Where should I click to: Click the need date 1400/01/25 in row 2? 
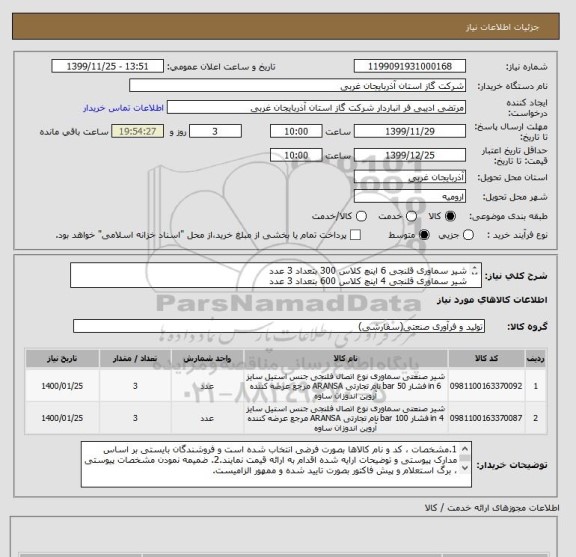pyautogui.click(x=62, y=418)
